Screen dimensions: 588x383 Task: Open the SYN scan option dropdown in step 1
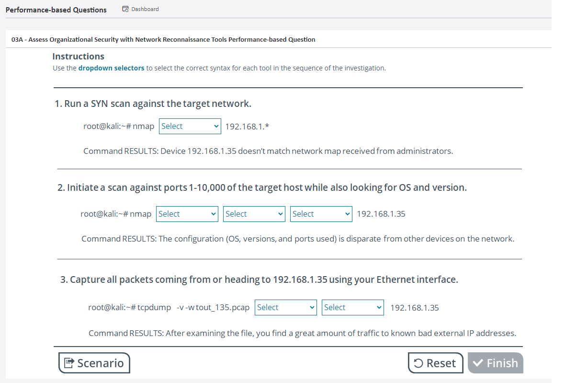pos(190,127)
